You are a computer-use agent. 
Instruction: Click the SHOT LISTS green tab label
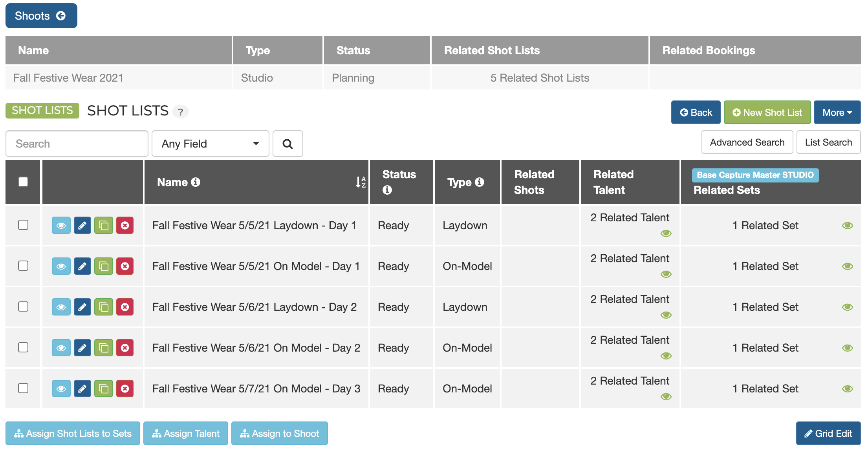click(42, 111)
